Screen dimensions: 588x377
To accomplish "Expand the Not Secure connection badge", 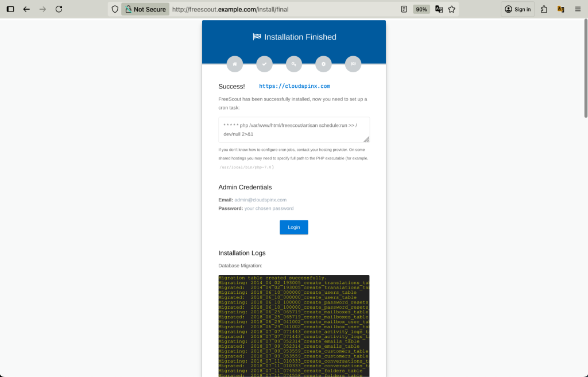I will click(145, 9).
